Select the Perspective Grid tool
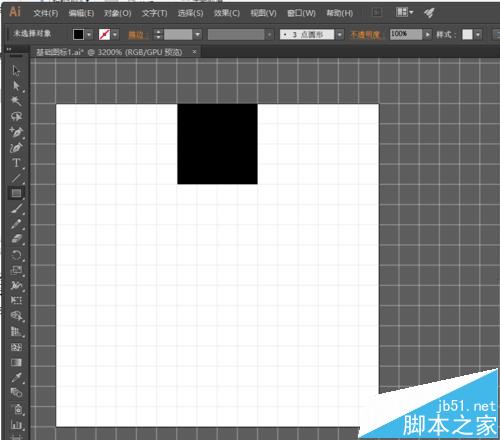500x440 pixels. 16,331
